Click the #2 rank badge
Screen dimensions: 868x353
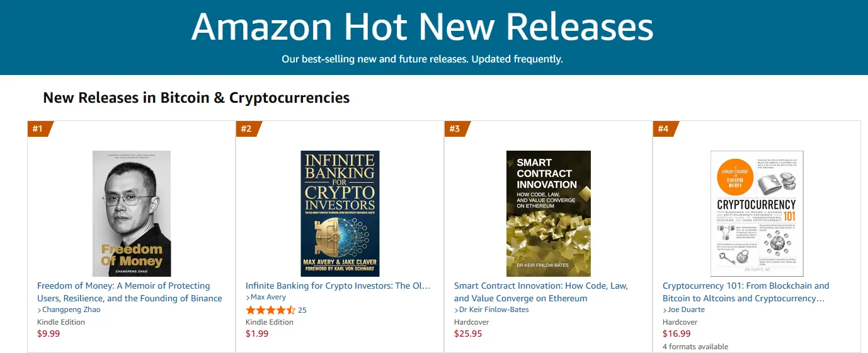(246, 129)
